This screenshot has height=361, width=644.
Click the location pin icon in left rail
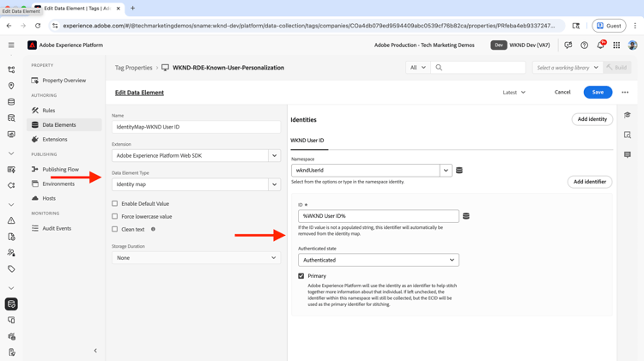coord(11,86)
